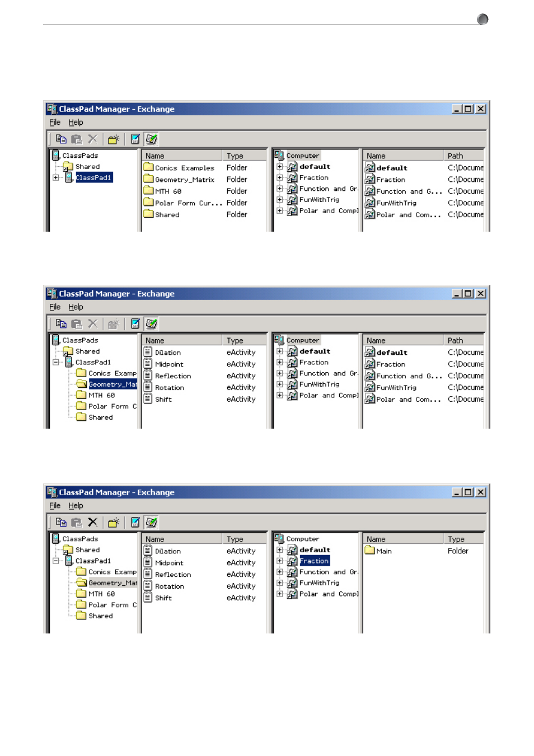Expand Function and Gr node in bottom window

pyautogui.click(x=279, y=572)
